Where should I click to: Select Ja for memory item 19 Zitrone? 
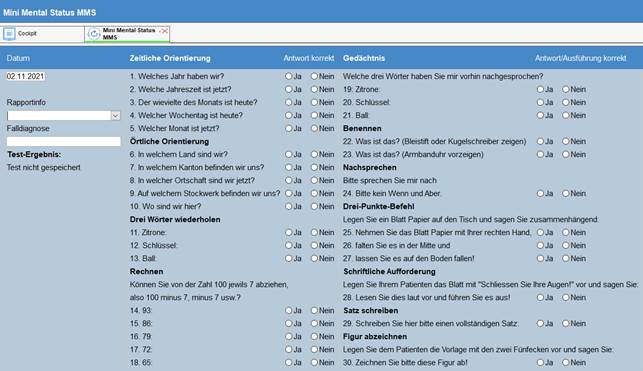pos(540,89)
